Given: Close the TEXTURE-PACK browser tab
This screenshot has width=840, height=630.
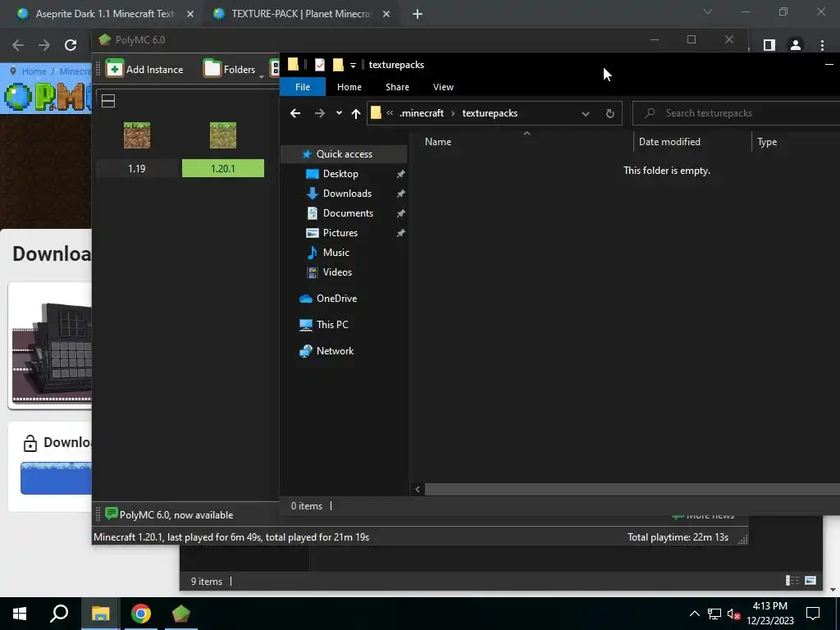Looking at the screenshot, I should (x=386, y=14).
